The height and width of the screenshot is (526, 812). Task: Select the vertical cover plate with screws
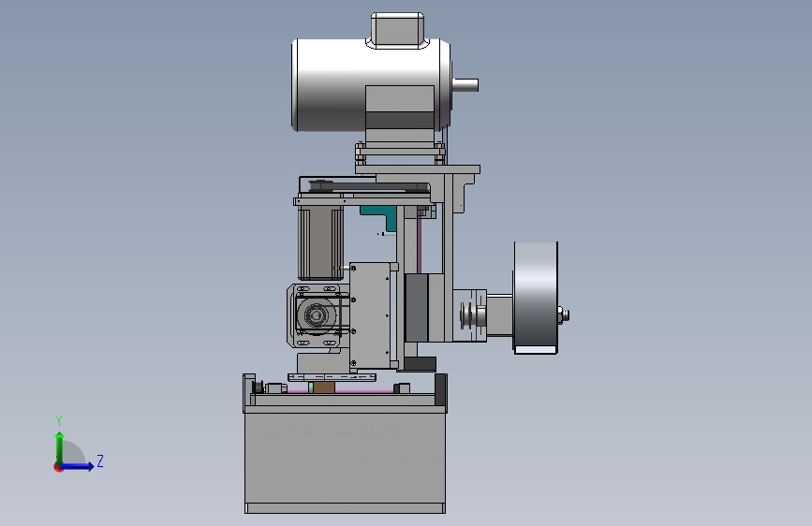pyautogui.click(x=370, y=315)
